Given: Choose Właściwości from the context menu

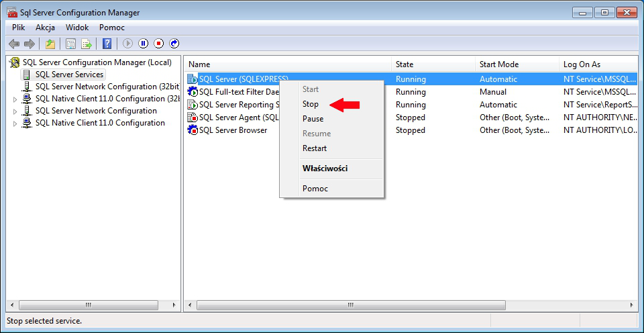Looking at the screenshot, I should [x=325, y=169].
